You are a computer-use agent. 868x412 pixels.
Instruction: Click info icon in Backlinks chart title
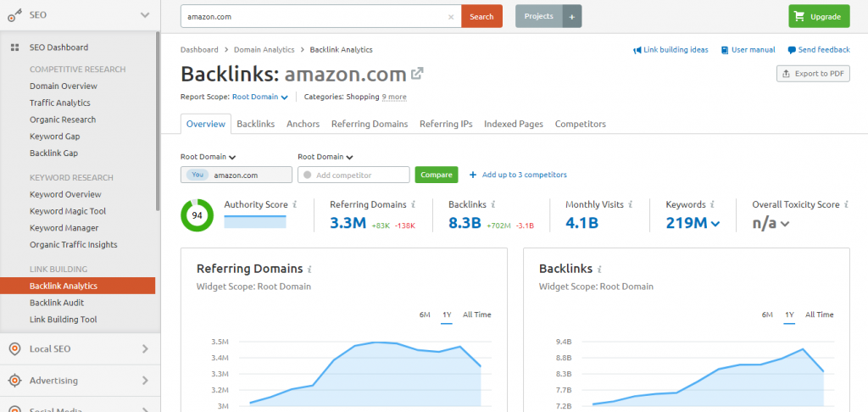pyautogui.click(x=599, y=269)
